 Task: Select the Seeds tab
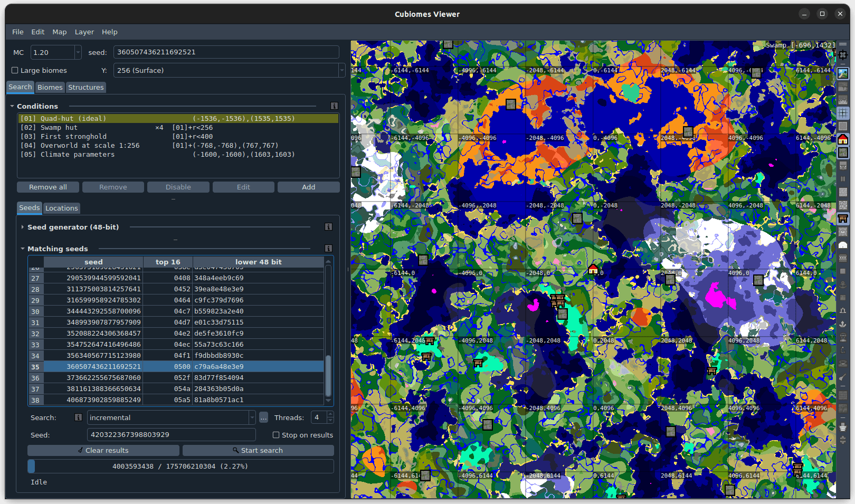coord(30,207)
